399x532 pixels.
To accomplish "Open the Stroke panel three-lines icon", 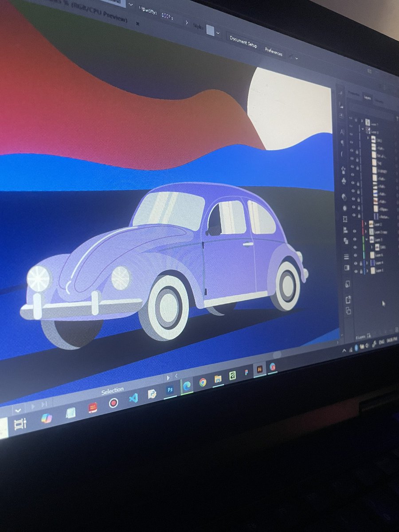I will (x=346, y=256).
